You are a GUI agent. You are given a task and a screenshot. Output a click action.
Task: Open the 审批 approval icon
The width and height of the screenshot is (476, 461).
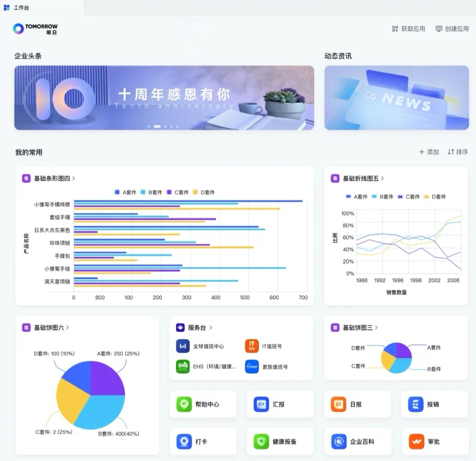pos(416,442)
